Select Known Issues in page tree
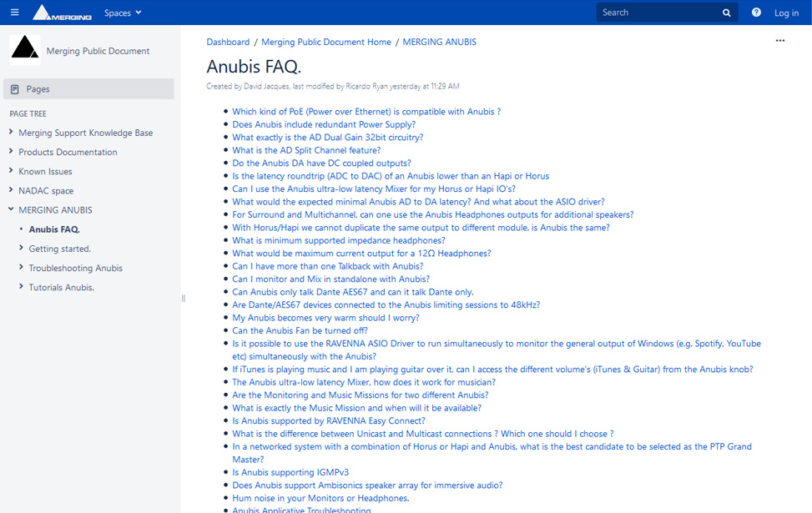The height and width of the screenshot is (513, 812). 46,171
